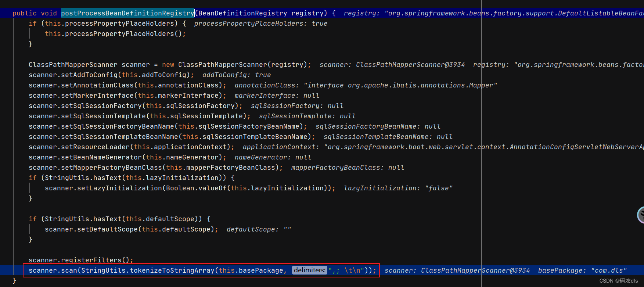Click the ",; \t\n" delimiter string literal
Image resolution: width=644 pixels, height=287 pixels.
(346, 270)
